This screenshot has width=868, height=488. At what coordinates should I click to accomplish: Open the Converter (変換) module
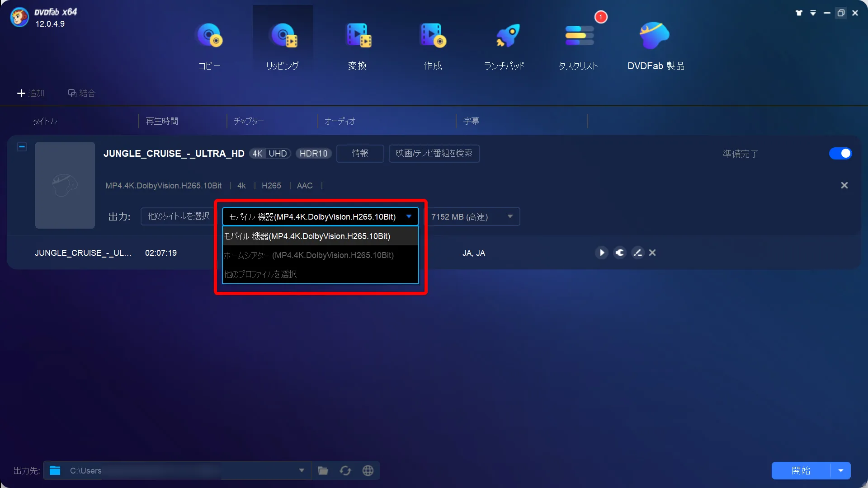pyautogui.click(x=358, y=47)
